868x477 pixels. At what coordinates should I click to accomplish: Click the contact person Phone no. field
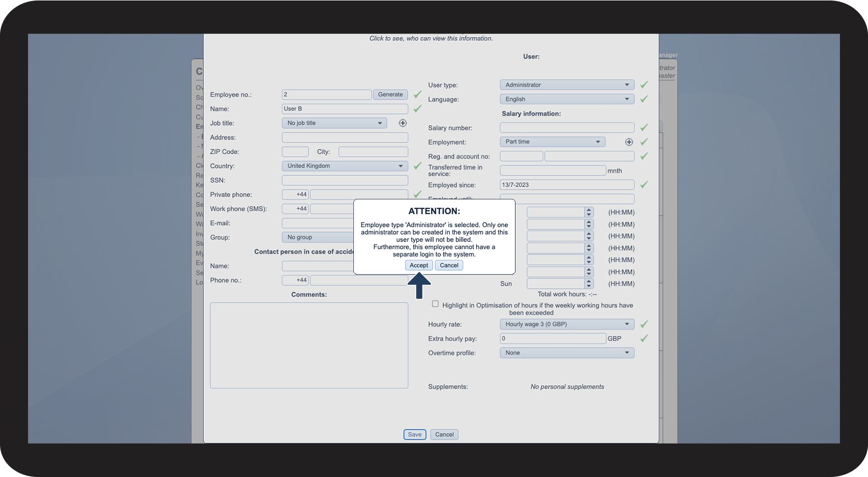359,280
